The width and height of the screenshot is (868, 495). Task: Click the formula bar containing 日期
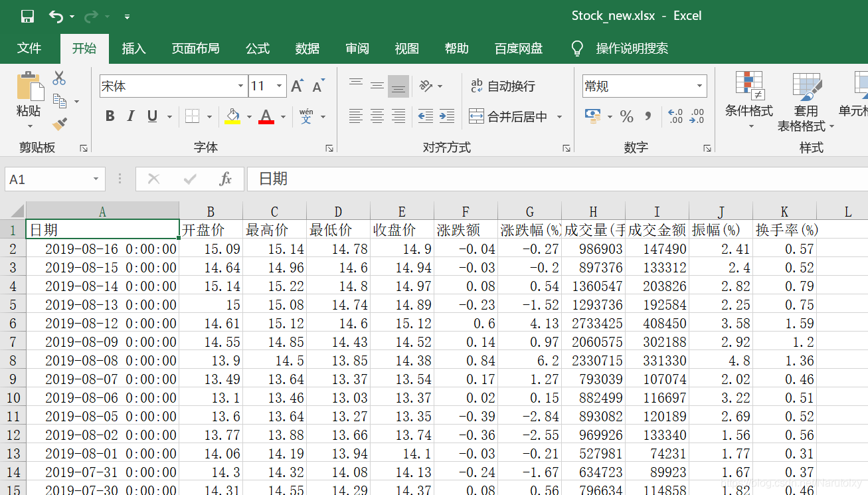[557, 179]
